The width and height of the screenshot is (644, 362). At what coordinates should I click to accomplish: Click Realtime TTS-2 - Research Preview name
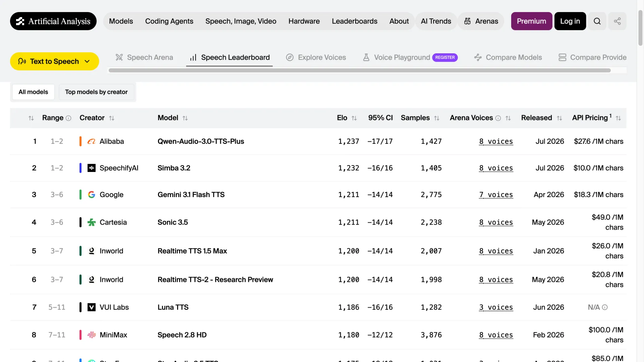(215, 280)
